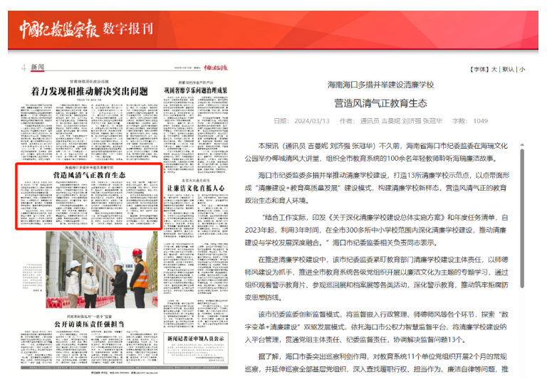Open article 着力发现和推动解决突出问题 on newspaper page
Image resolution: width=547 pixels, height=392 pixels.
pos(89,91)
